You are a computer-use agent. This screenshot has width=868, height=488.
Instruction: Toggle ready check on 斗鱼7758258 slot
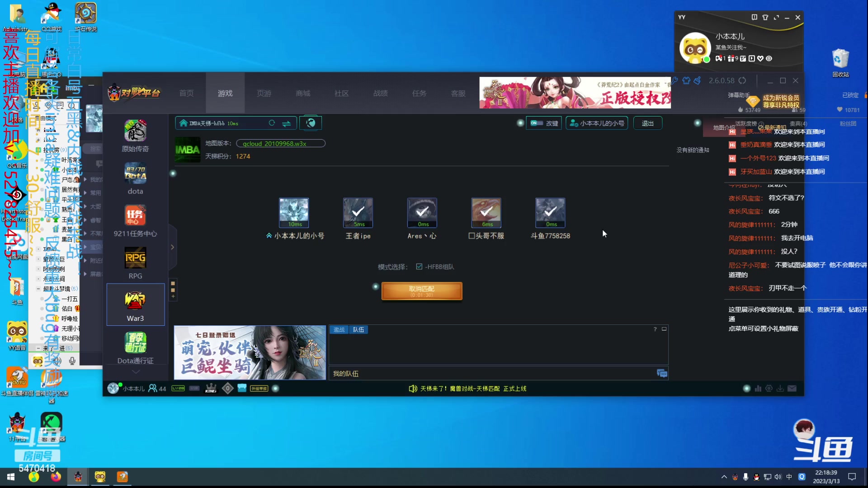click(x=550, y=212)
